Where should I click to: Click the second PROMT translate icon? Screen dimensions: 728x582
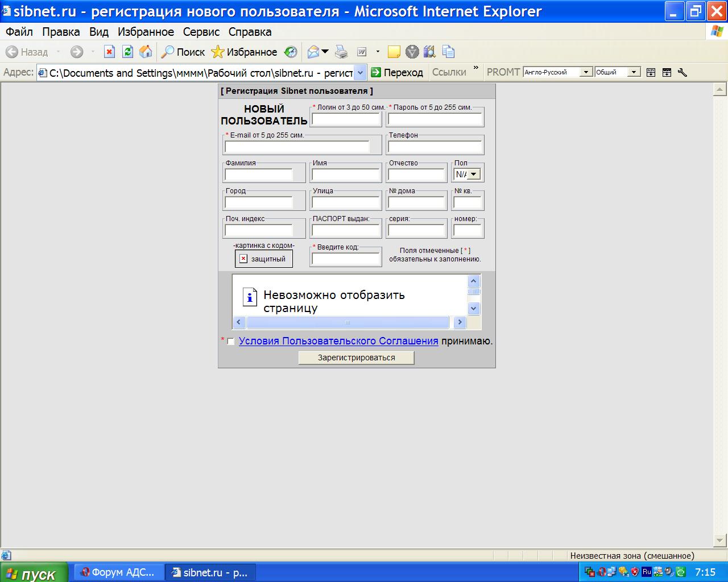click(x=667, y=72)
